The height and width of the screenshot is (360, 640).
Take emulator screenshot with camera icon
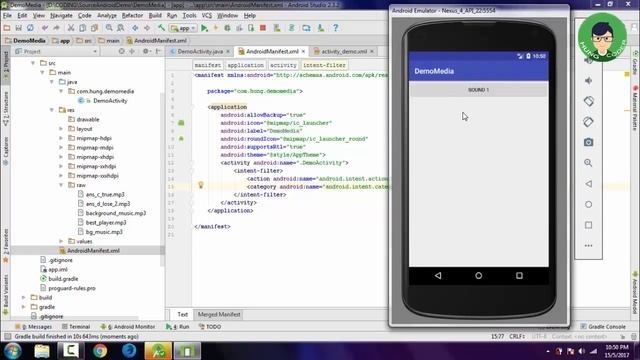tap(588, 142)
